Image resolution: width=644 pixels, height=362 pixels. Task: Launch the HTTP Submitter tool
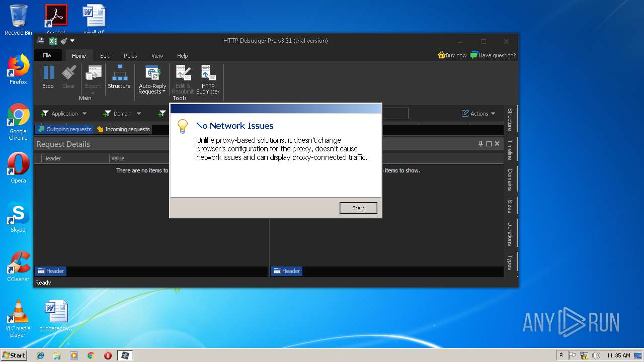coord(208,80)
